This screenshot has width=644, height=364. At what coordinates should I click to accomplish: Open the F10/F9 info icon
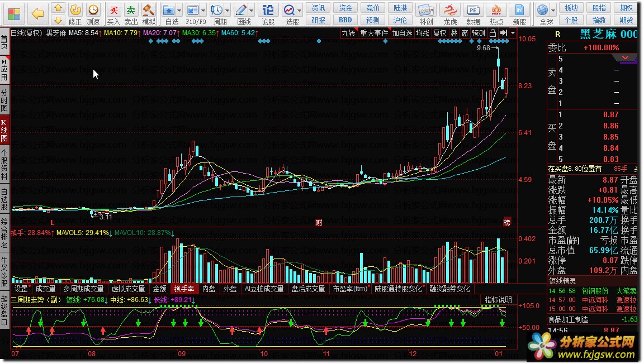pyautogui.click(x=192, y=10)
